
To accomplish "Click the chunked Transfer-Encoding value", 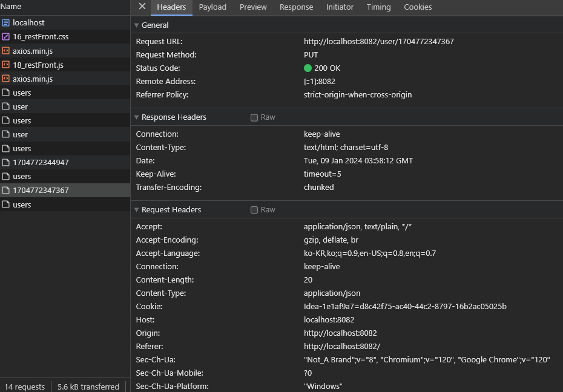I will [318, 187].
